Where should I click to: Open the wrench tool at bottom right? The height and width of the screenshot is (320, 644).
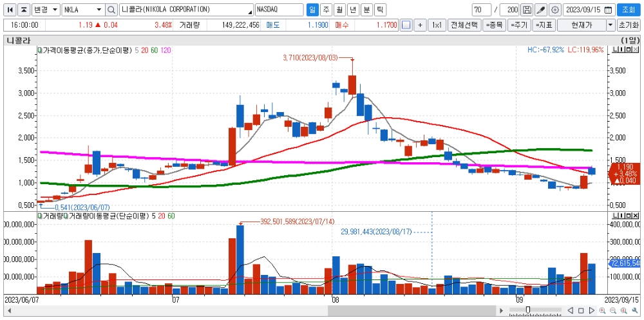(x=634, y=310)
